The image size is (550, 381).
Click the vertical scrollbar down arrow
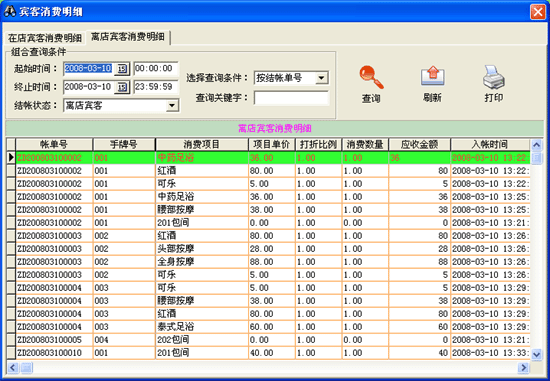click(x=536, y=354)
